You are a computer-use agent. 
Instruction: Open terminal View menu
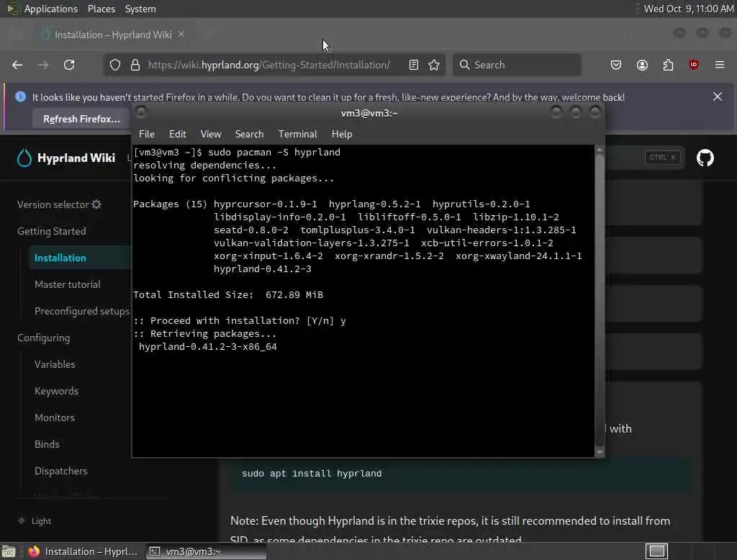(x=211, y=135)
